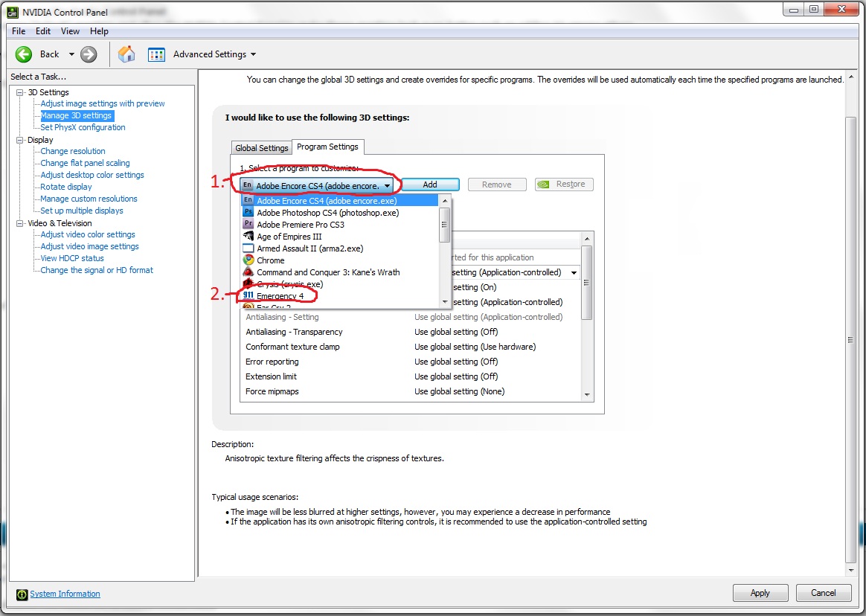The height and width of the screenshot is (616, 866).
Task: Open Change resolution task
Action: click(73, 151)
